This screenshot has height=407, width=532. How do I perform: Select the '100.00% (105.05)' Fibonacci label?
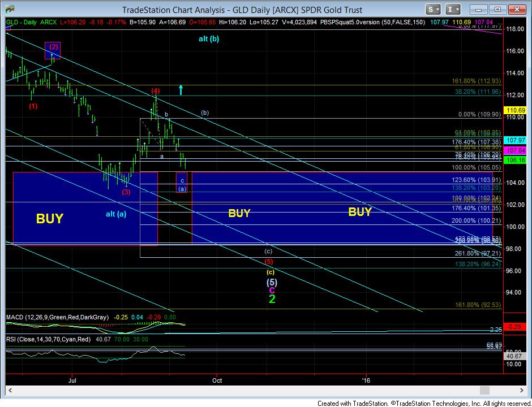(x=477, y=167)
